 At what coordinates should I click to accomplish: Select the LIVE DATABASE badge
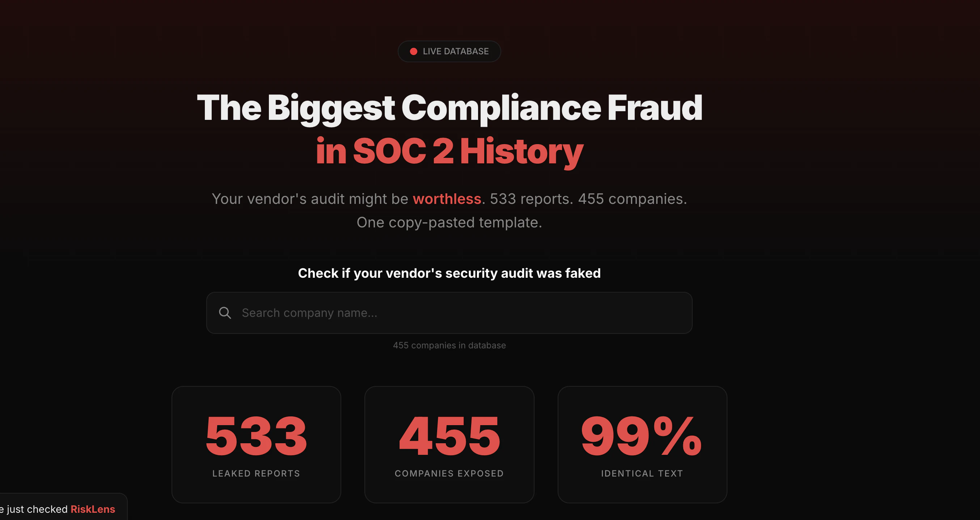(x=449, y=51)
